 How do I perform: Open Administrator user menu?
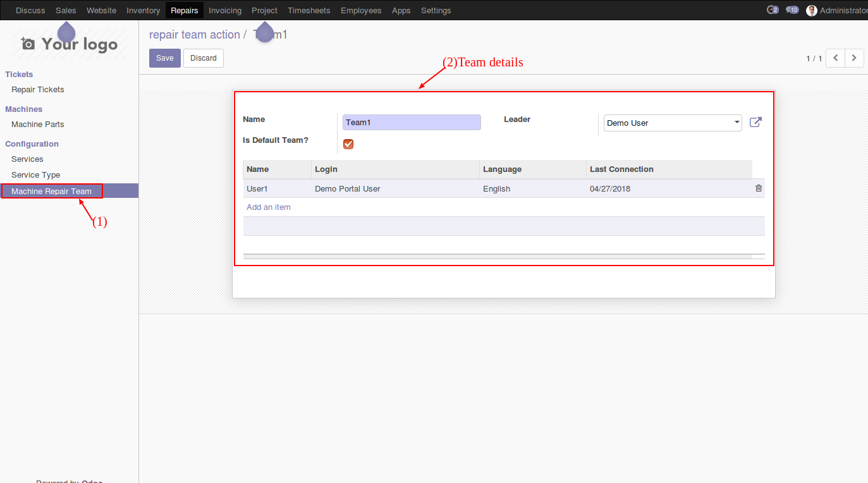[x=836, y=10]
